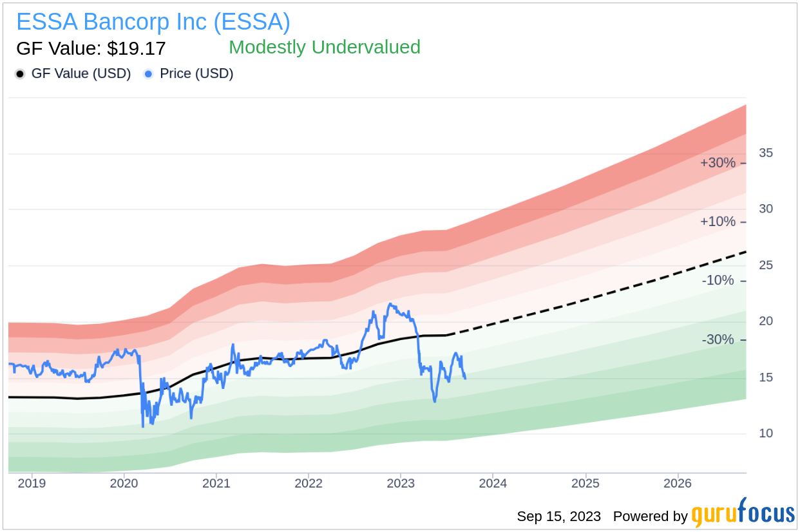The width and height of the screenshot is (800, 532).
Task: Select the 2022 x-axis label
Action: coord(308,482)
